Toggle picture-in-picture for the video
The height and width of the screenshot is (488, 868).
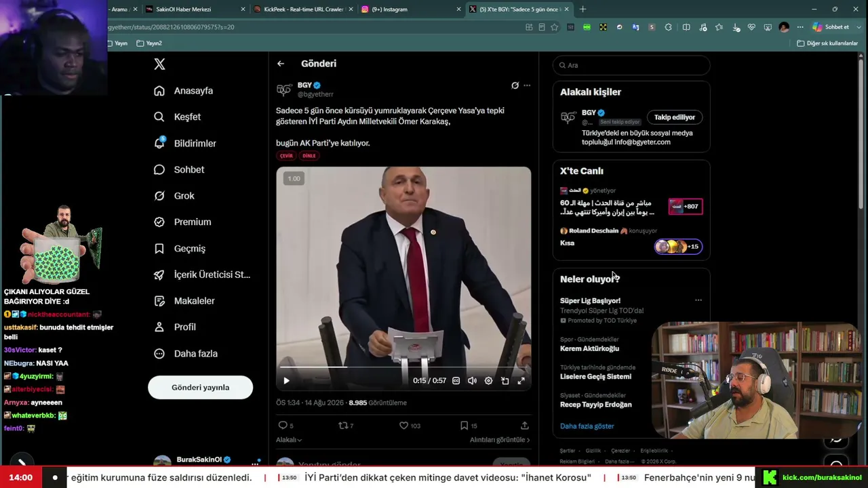pyautogui.click(x=505, y=381)
